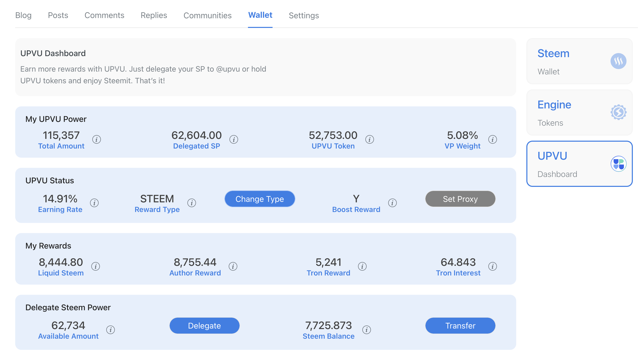Image resolution: width=644 pixels, height=359 pixels.
Task: Open the Settings tab
Action: [304, 15]
